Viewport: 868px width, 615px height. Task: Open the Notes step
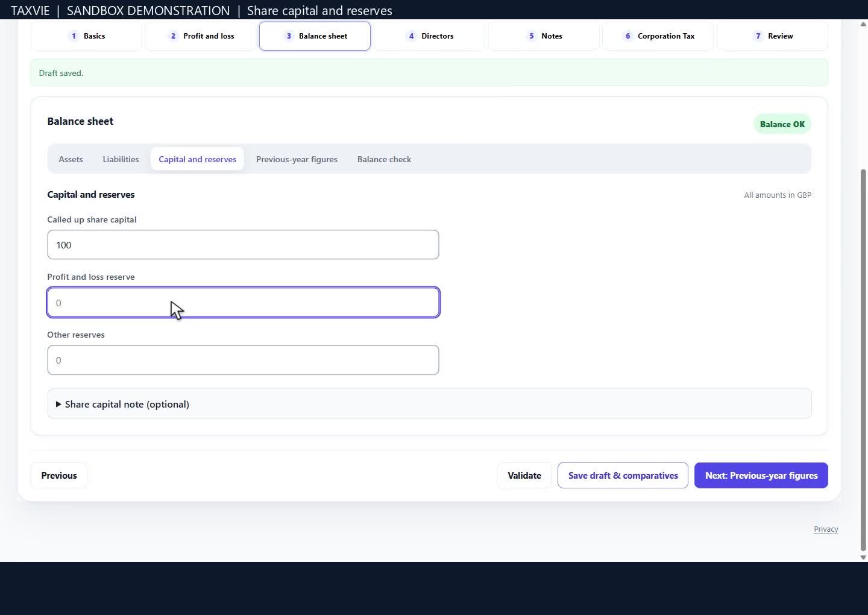(544, 36)
